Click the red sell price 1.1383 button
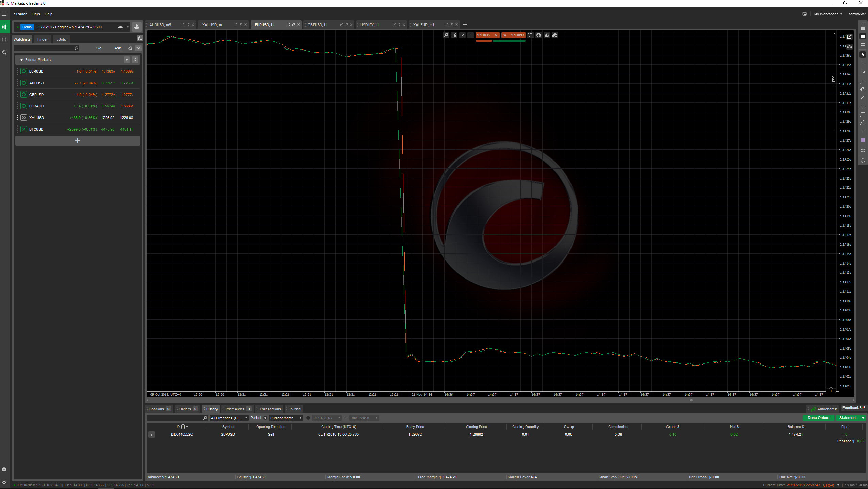 487,35
